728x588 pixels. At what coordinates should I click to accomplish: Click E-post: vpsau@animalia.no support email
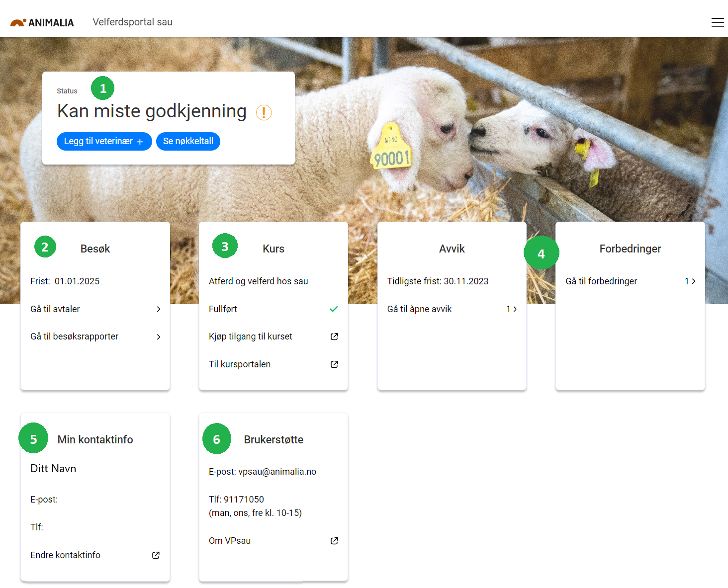(x=263, y=472)
